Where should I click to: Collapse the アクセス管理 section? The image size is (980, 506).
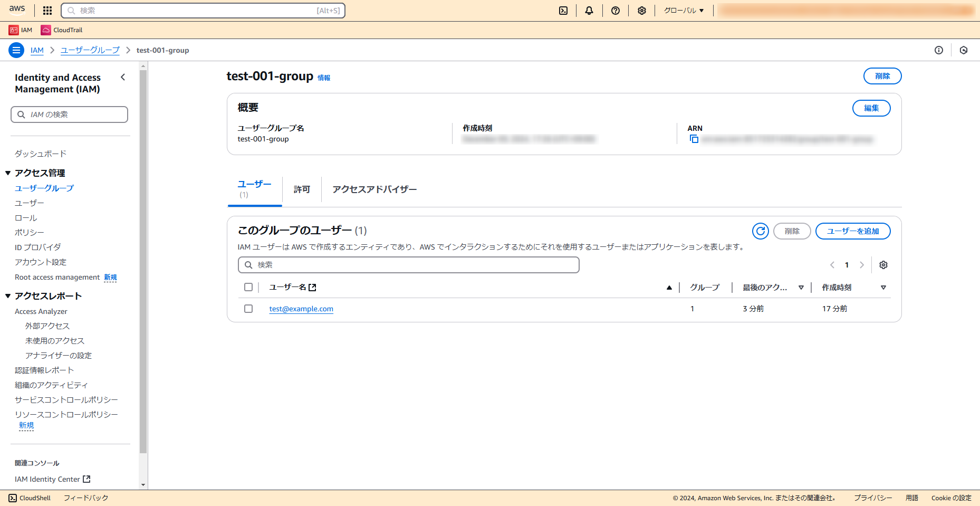(x=8, y=173)
